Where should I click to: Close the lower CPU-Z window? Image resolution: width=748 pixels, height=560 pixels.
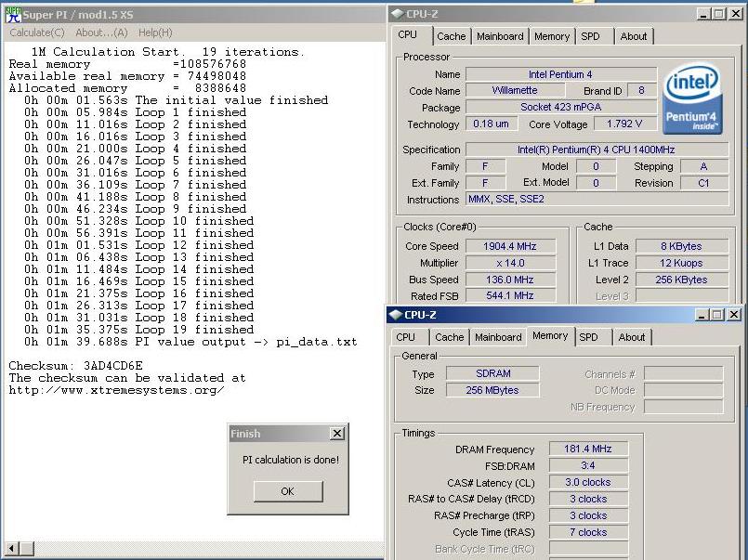pyautogui.click(x=734, y=315)
